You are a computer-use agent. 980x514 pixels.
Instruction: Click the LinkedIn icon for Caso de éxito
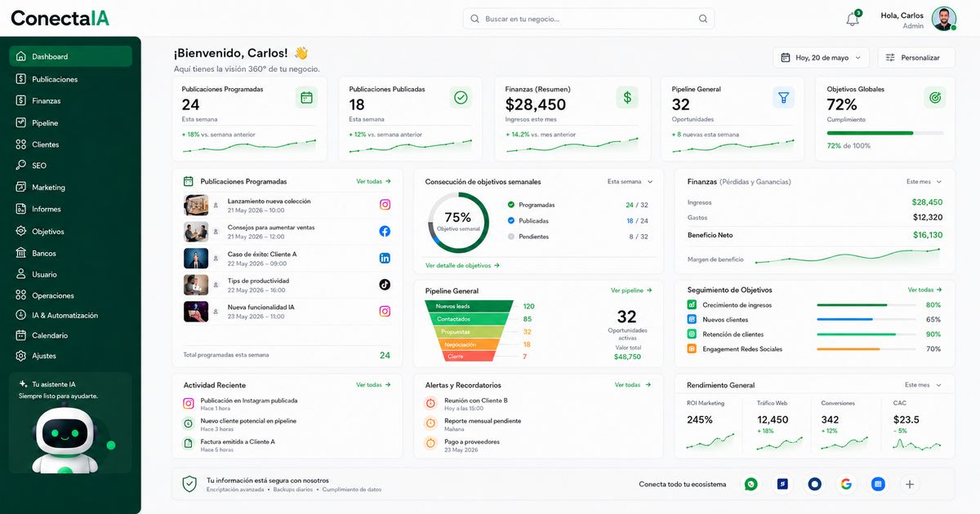385,258
